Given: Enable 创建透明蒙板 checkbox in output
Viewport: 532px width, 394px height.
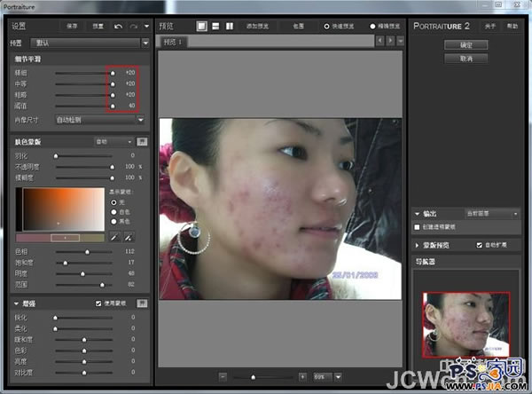Looking at the screenshot, I should click(x=418, y=227).
